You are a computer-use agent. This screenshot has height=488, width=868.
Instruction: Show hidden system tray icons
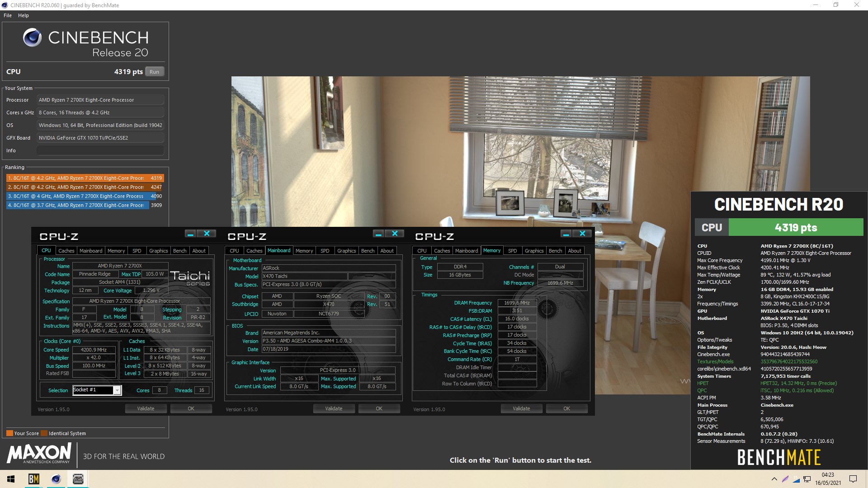[774, 479]
